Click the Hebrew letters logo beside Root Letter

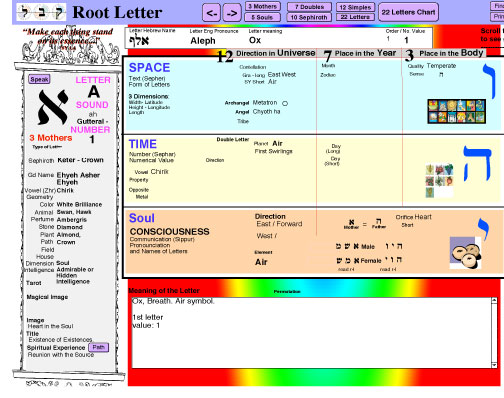click(x=41, y=12)
